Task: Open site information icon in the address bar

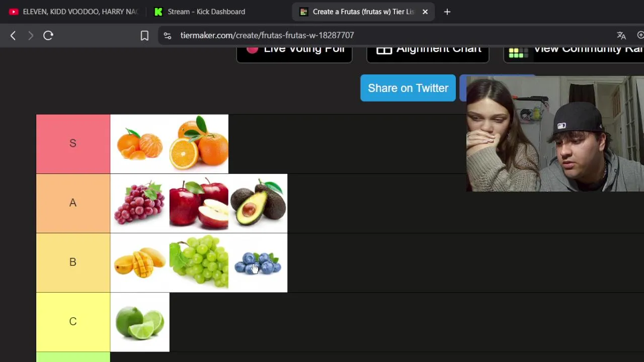Action: [x=168, y=35]
